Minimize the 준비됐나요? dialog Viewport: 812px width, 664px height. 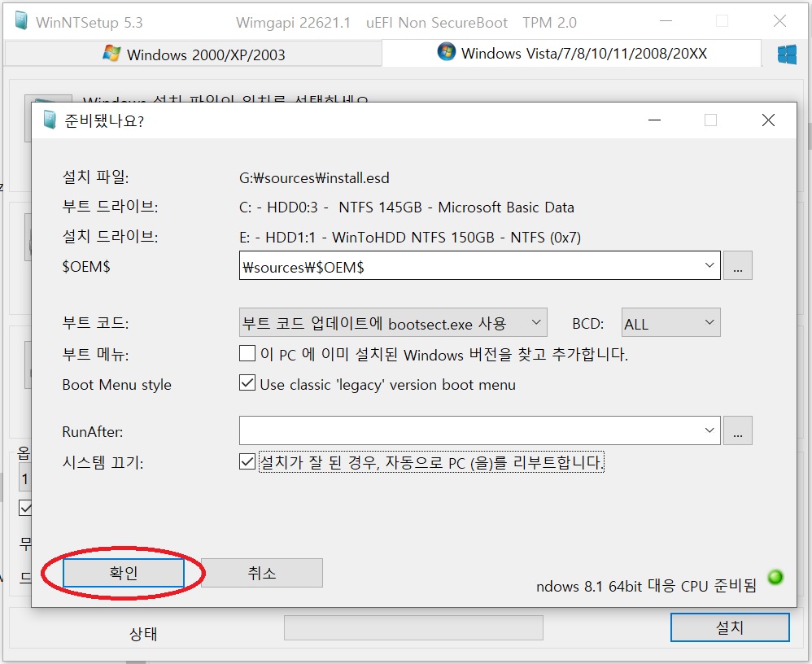(655, 120)
